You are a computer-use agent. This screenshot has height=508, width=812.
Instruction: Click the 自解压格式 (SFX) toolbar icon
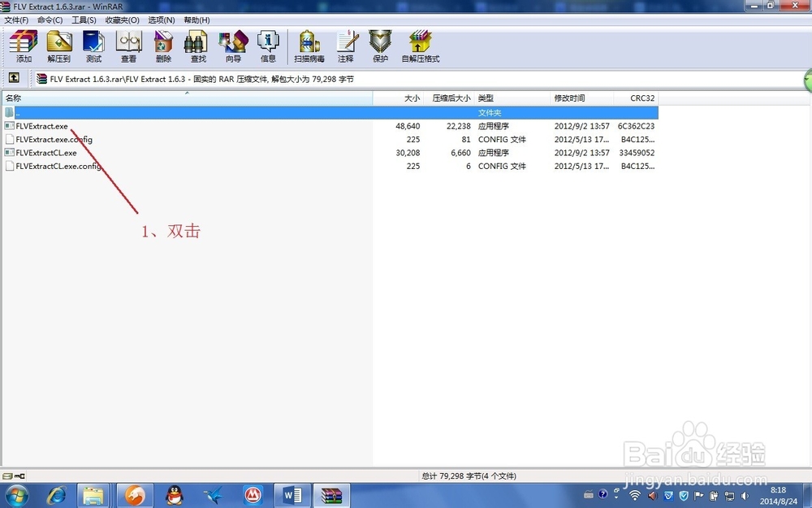pos(421,46)
